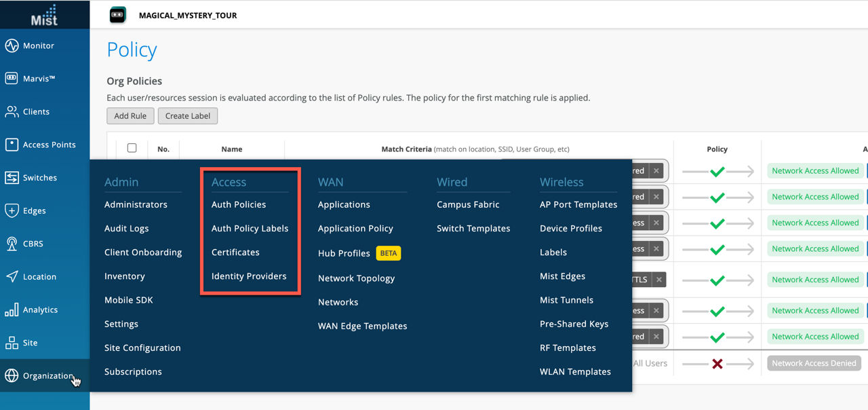Open Hub Profiles BETA menu item

click(344, 253)
